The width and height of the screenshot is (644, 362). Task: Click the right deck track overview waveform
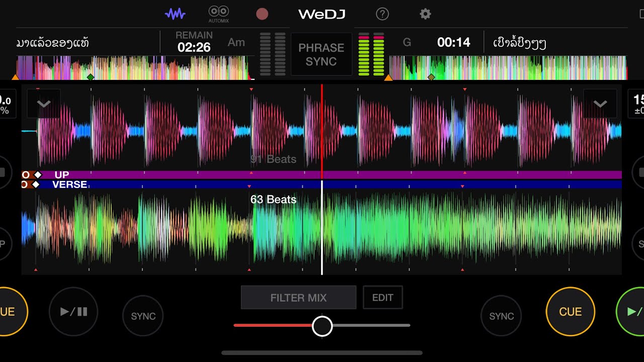click(x=508, y=68)
